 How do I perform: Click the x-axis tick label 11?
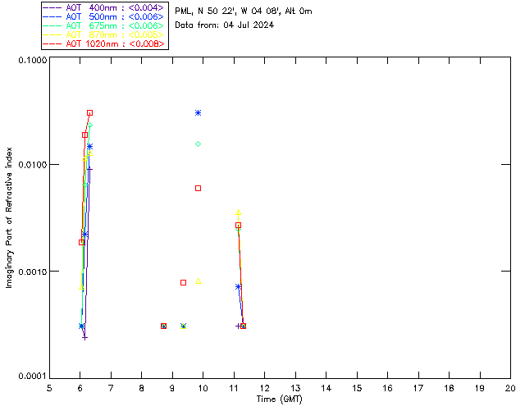pyautogui.click(x=234, y=388)
